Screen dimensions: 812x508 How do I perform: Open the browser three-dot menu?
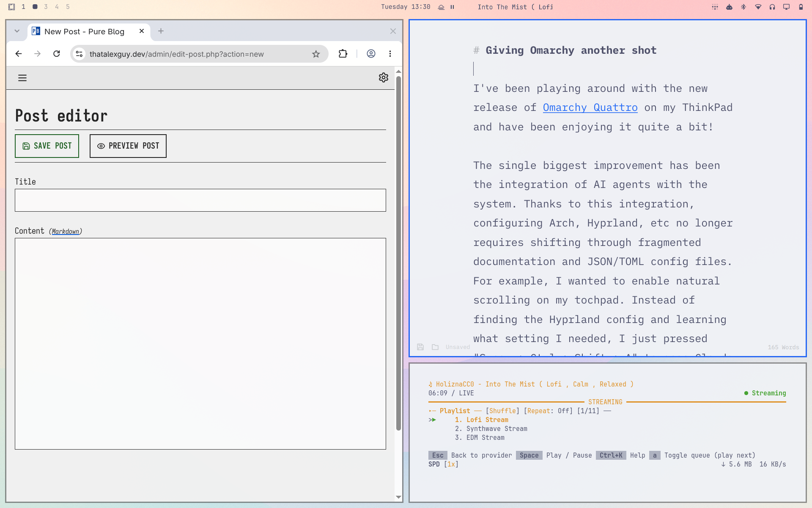click(390, 54)
